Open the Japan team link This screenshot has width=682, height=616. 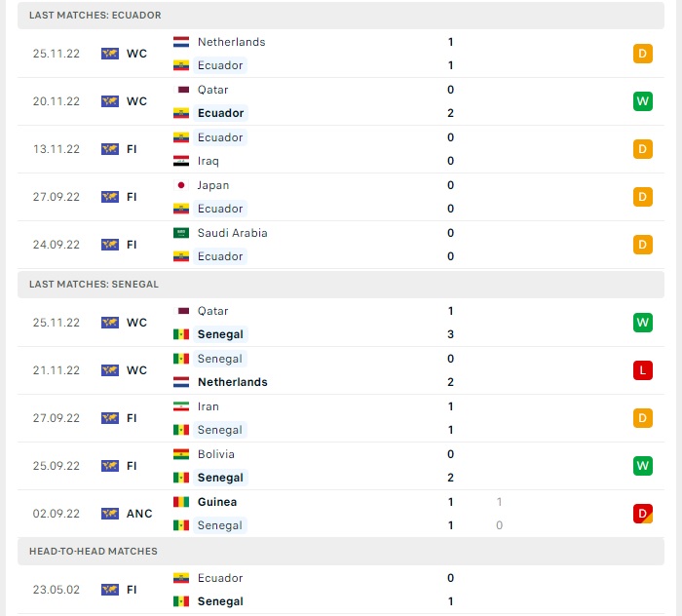(x=213, y=185)
